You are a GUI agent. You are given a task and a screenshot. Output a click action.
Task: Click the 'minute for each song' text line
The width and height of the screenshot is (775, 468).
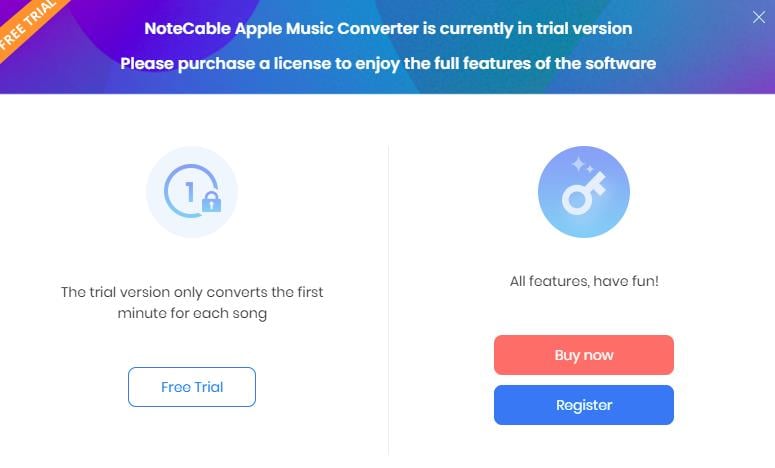click(192, 313)
